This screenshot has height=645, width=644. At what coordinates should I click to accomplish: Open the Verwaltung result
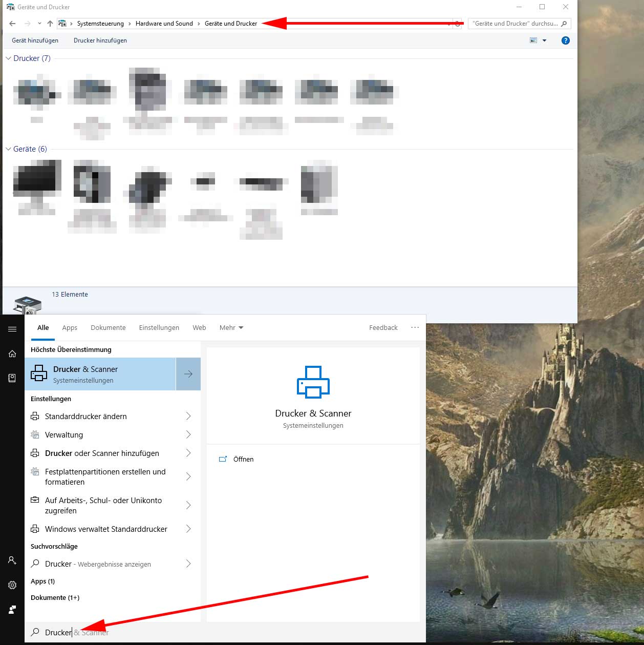[x=64, y=435]
